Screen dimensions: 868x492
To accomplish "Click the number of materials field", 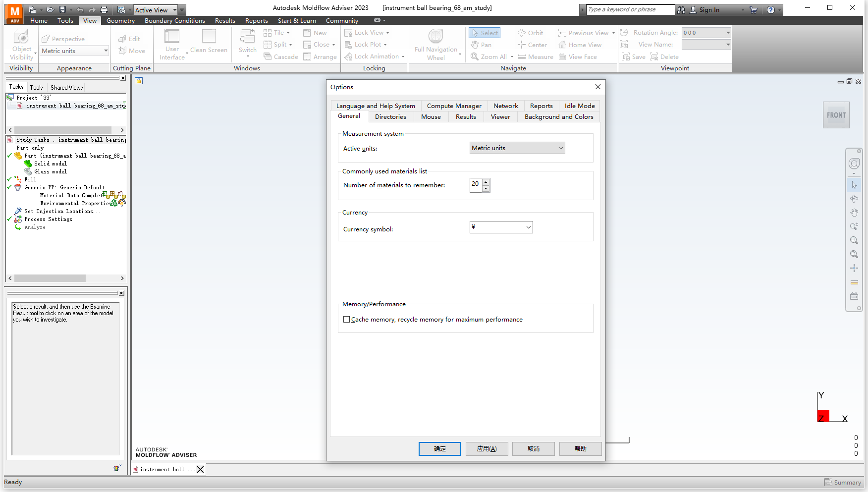I will tap(476, 185).
